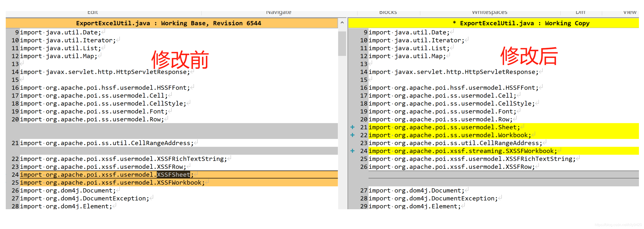Click left pane org.dom4j.Element import line
644x229 pixels.
coord(66,206)
